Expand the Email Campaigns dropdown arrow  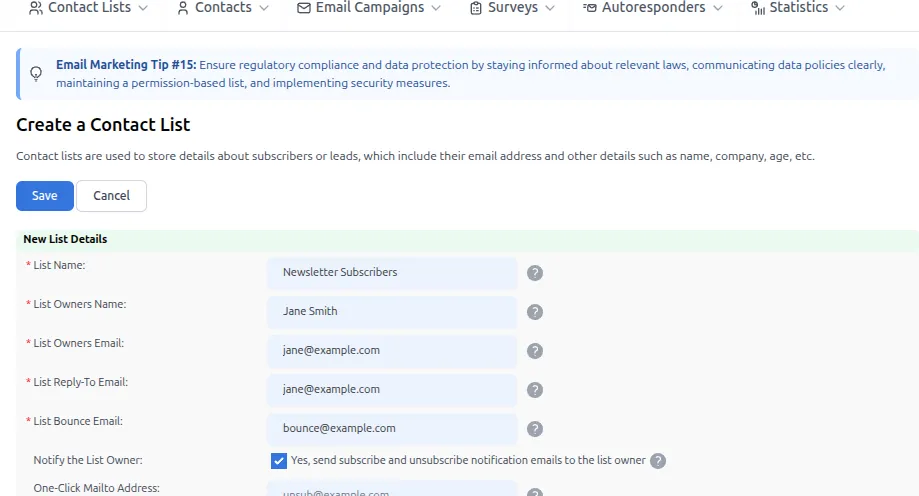(435, 8)
